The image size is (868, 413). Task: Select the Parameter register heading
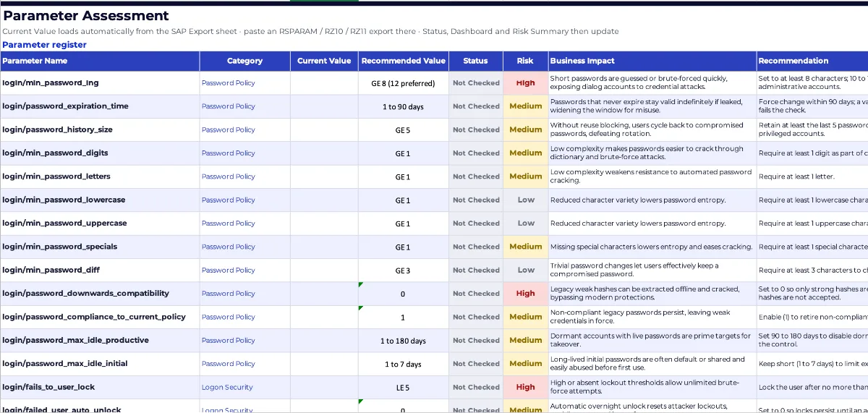[45, 45]
